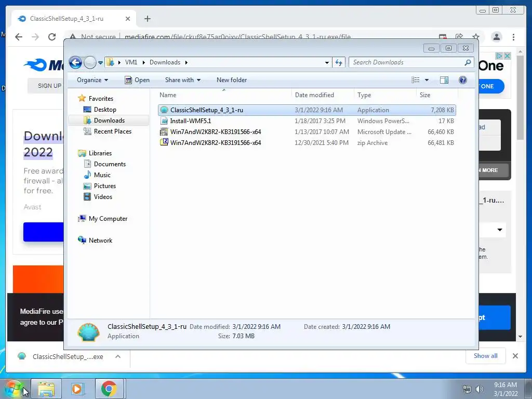Open Explorer help question mark icon
532x399 pixels.
463,80
